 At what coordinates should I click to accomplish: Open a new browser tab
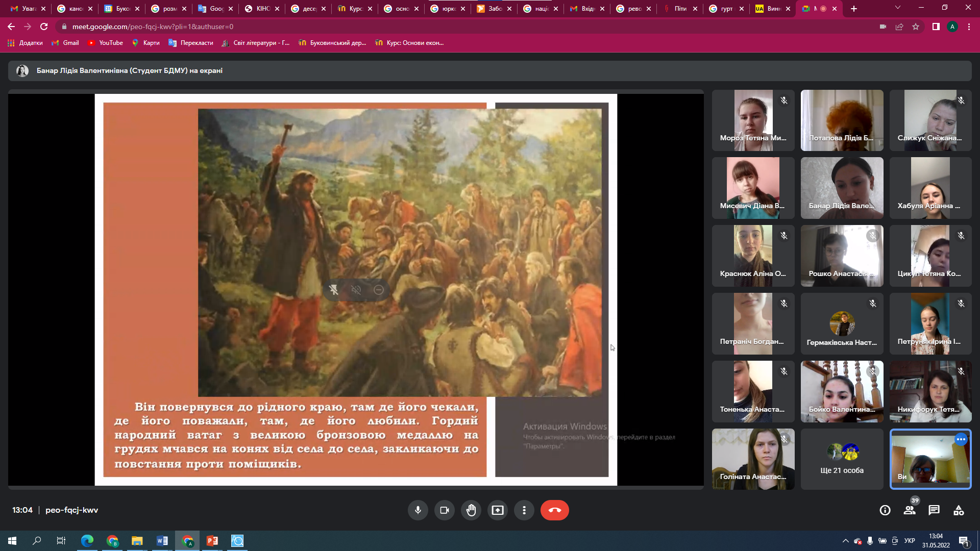click(854, 9)
